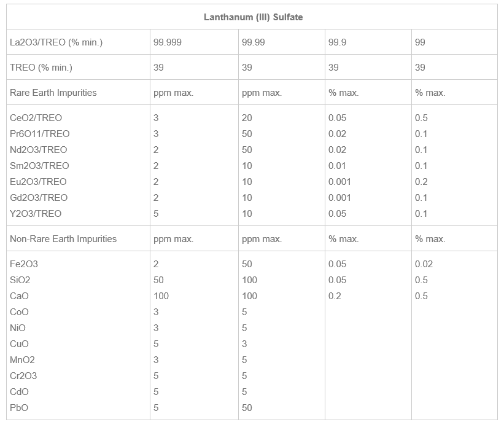Viewport: 504px width, 430px height.
Task: Click the 99.999 purity grade cell
Action: 168,42
